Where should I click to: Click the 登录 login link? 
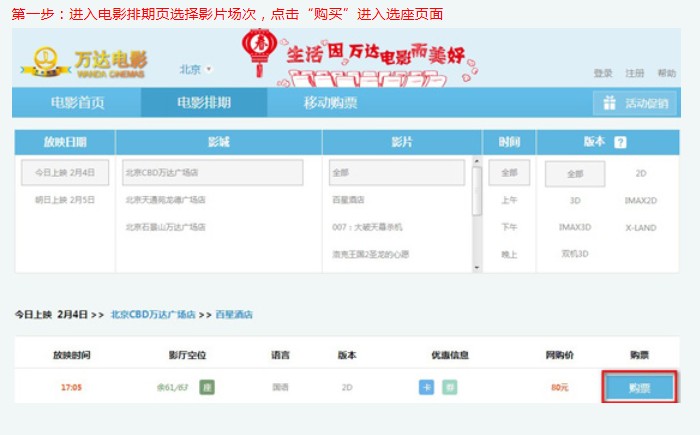603,73
